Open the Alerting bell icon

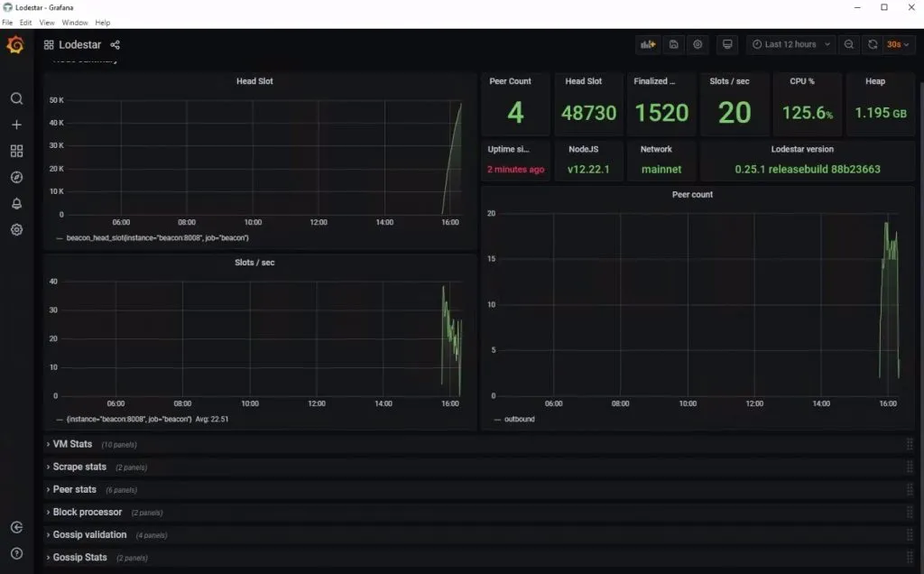(16, 203)
